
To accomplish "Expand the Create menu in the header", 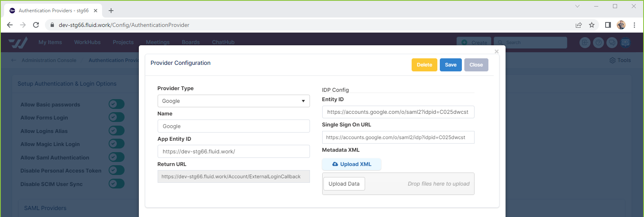I will pyautogui.click(x=474, y=42).
